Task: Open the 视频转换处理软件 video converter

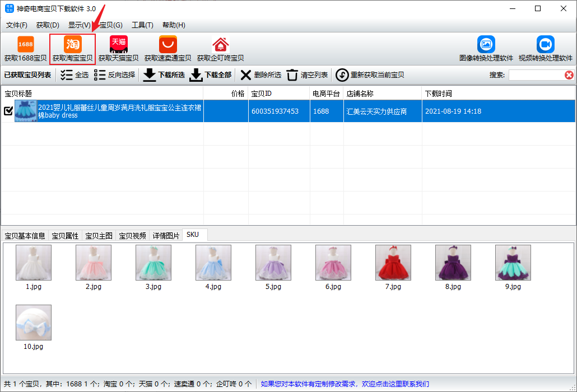Action: pyautogui.click(x=545, y=45)
